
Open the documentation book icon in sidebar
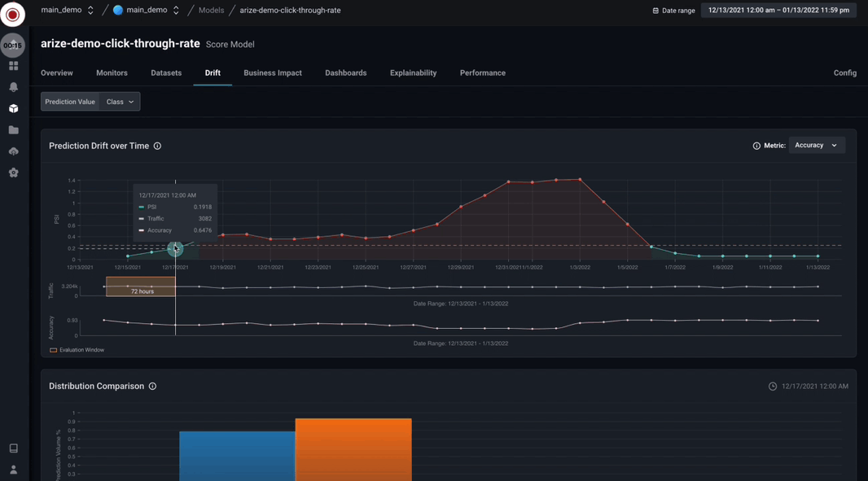click(13, 448)
